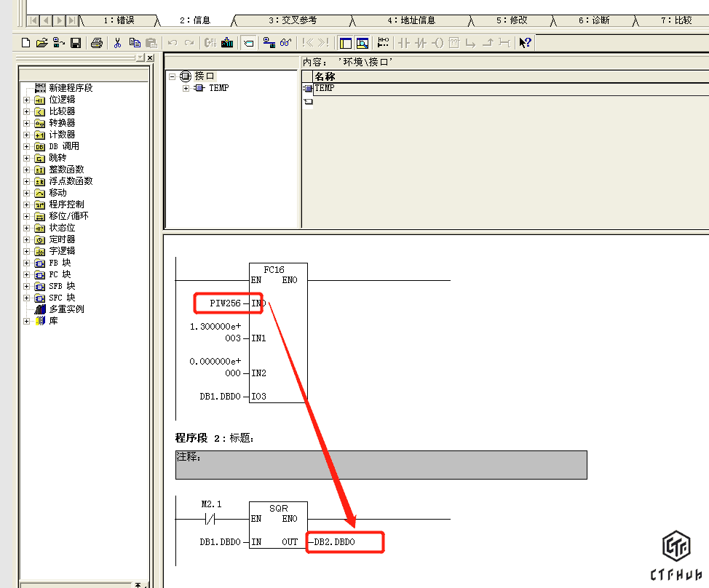Expand the 定时器 tree node
Viewport: 709px width, 588px height.
[x=27, y=239]
